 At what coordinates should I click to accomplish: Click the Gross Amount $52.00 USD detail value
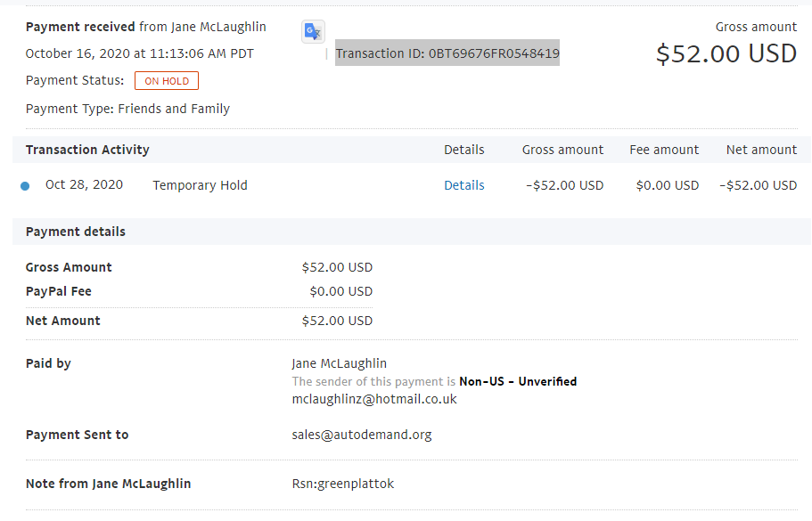[337, 267]
